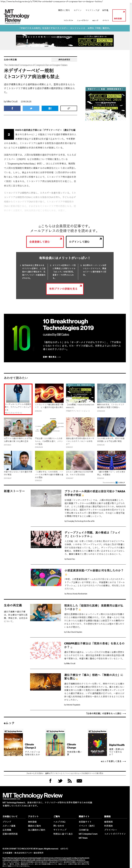Share article via Hatena B! button

tap(50, 108)
